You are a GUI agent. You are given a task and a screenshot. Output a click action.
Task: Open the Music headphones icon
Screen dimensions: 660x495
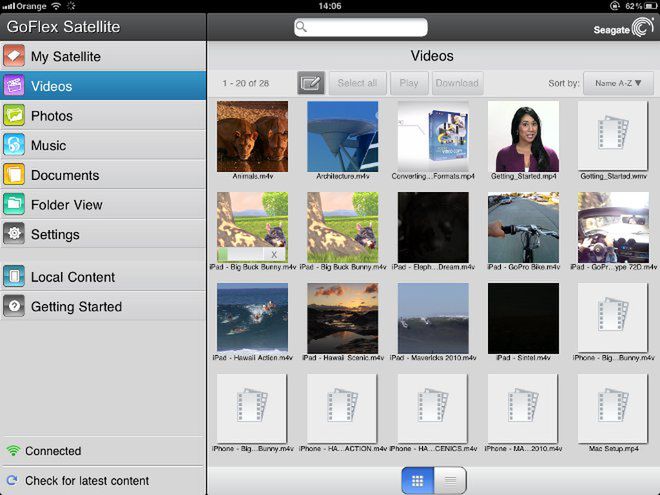14,145
